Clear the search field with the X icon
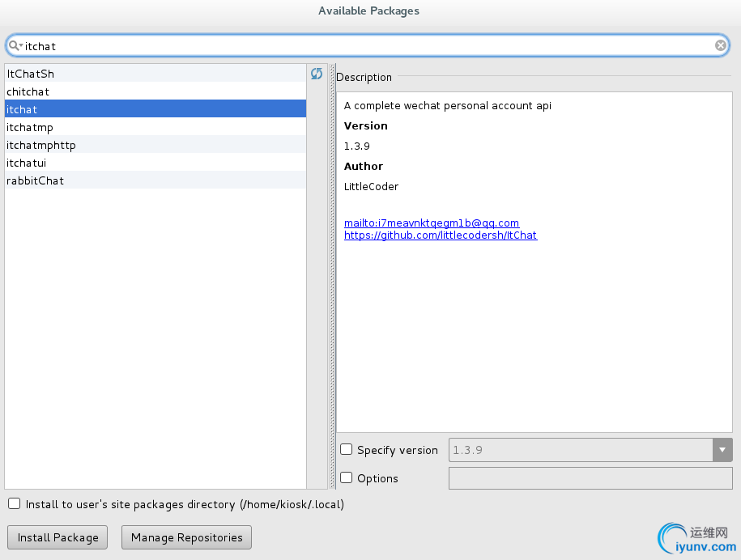The height and width of the screenshot is (560, 741). (720, 45)
